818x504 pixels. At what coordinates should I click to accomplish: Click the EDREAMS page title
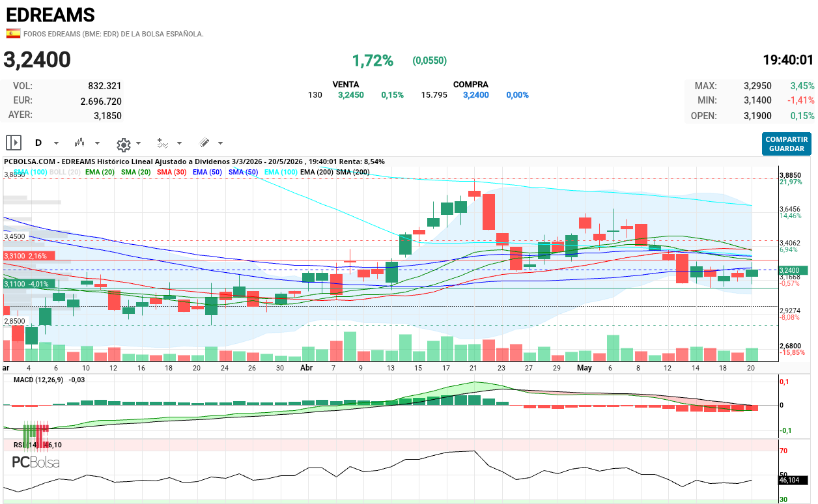point(50,14)
